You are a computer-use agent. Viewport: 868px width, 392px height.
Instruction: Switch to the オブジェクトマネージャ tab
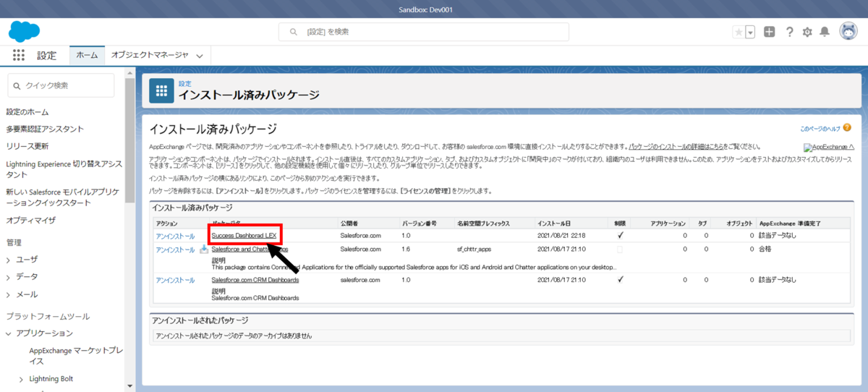(x=150, y=55)
